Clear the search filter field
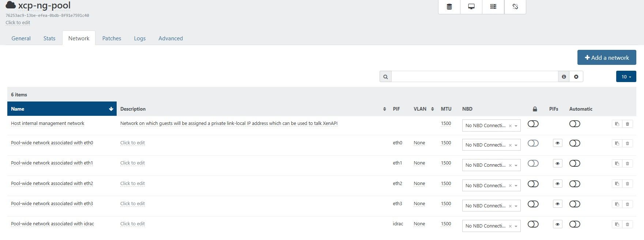The height and width of the screenshot is (240, 644). [576, 77]
